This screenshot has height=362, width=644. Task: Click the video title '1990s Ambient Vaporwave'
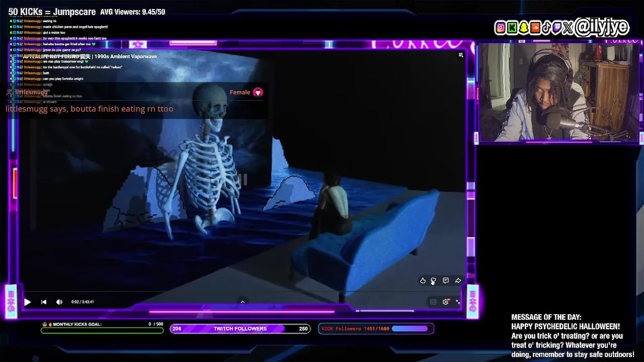[126, 56]
